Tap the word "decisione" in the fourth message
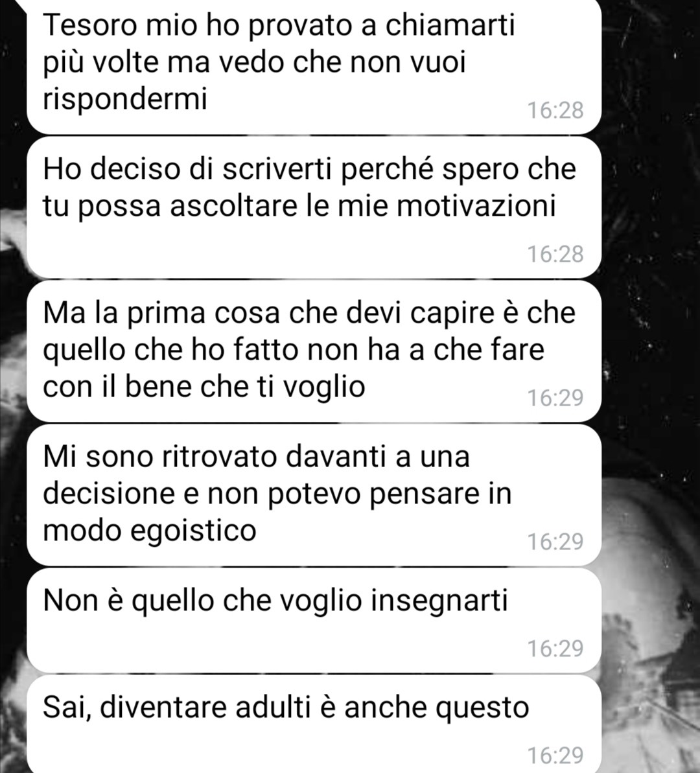 (x=109, y=494)
